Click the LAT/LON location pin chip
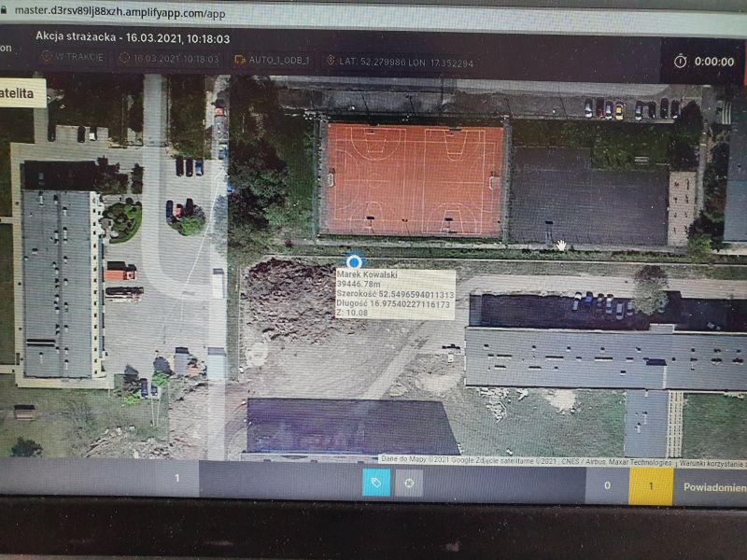The width and height of the screenshot is (747, 560). [x=331, y=62]
